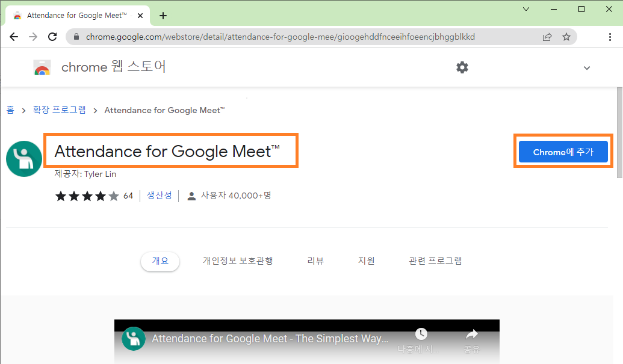The image size is (623, 364).
Task: Go back to the previous page
Action: (x=14, y=37)
